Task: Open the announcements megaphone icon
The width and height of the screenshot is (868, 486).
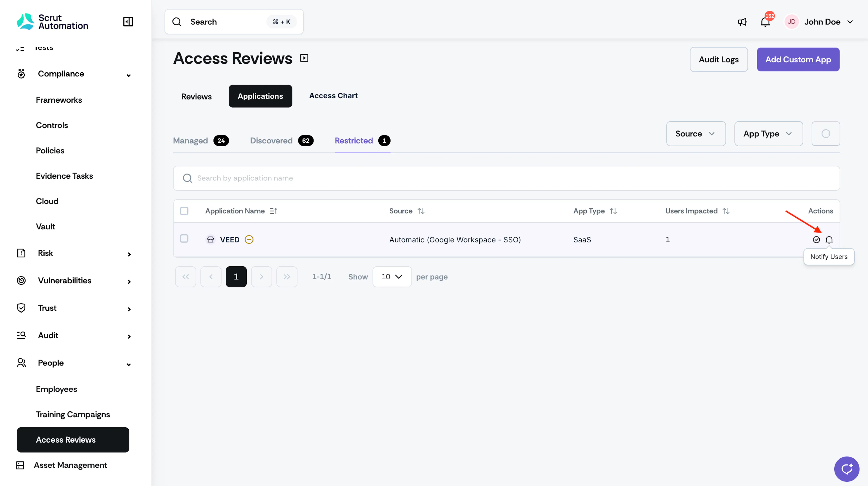Action: coord(742,22)
